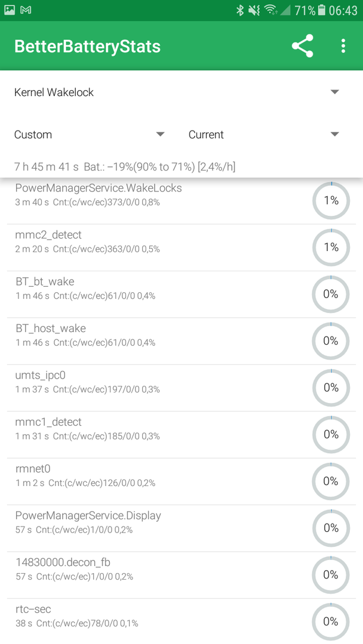Tap the Wi-Fi icon in status bar
363x644 pixels.
(x=270, y=10)
